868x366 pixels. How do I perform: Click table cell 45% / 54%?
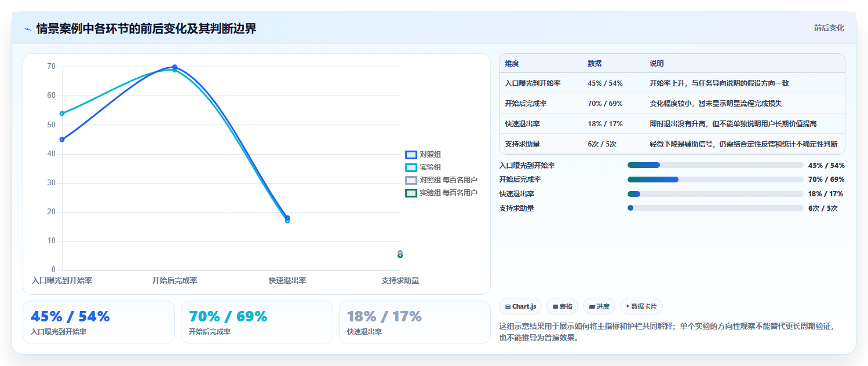[x=605, y=83]
